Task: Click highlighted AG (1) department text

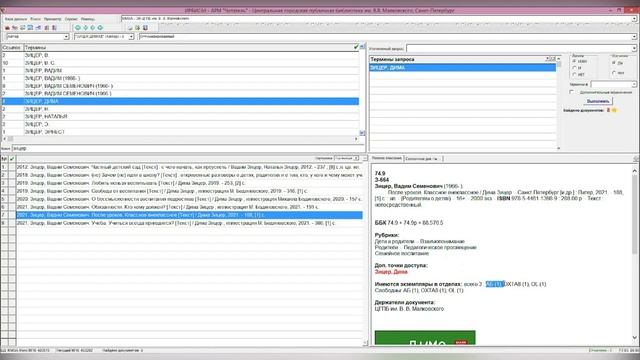Action: pyautogui.click(x=495, y=284)
